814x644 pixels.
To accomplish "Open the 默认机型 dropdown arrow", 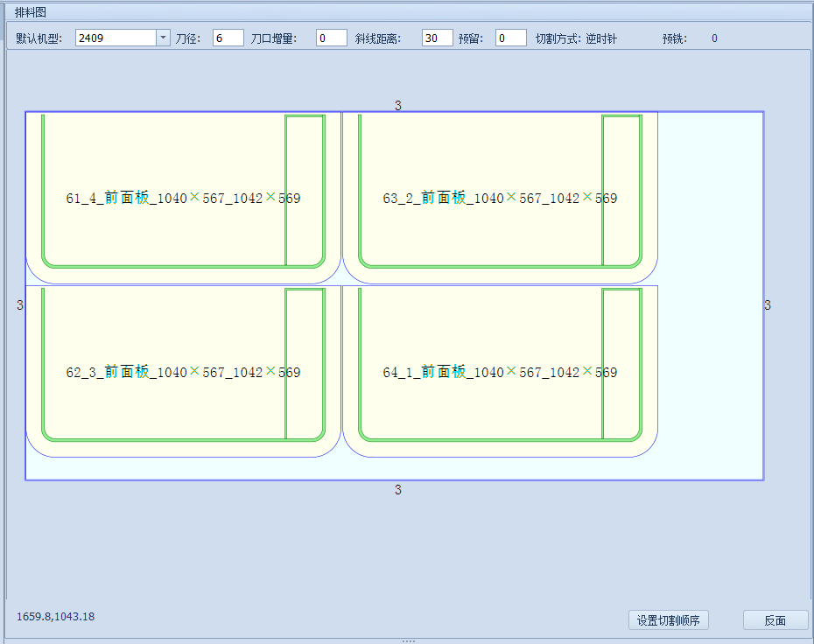I will tap(163, 38).
